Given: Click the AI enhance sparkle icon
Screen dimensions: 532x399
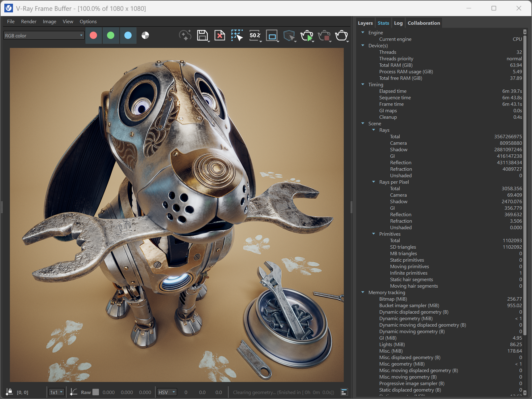Looking at the screenshot, I should pyautogui.click(x=185, y=36).
